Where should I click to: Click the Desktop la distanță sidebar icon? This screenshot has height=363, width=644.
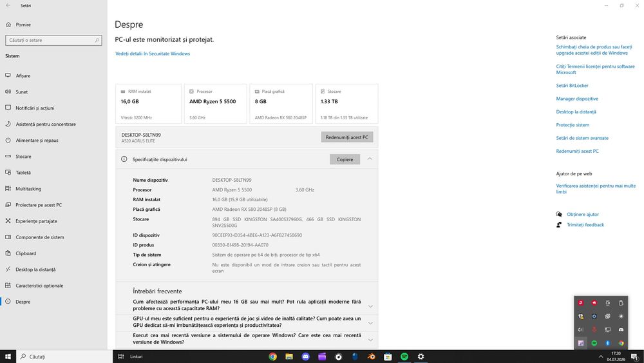(8, 270)
